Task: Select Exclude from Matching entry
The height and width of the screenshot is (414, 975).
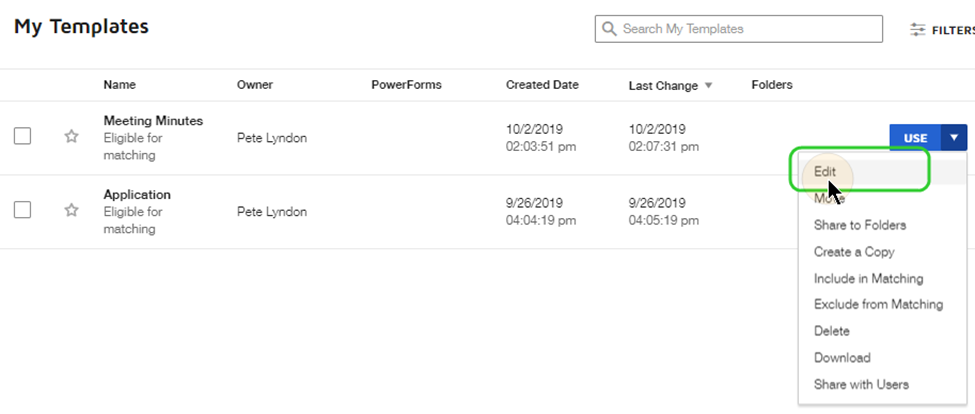Action: tap(878, 304)
